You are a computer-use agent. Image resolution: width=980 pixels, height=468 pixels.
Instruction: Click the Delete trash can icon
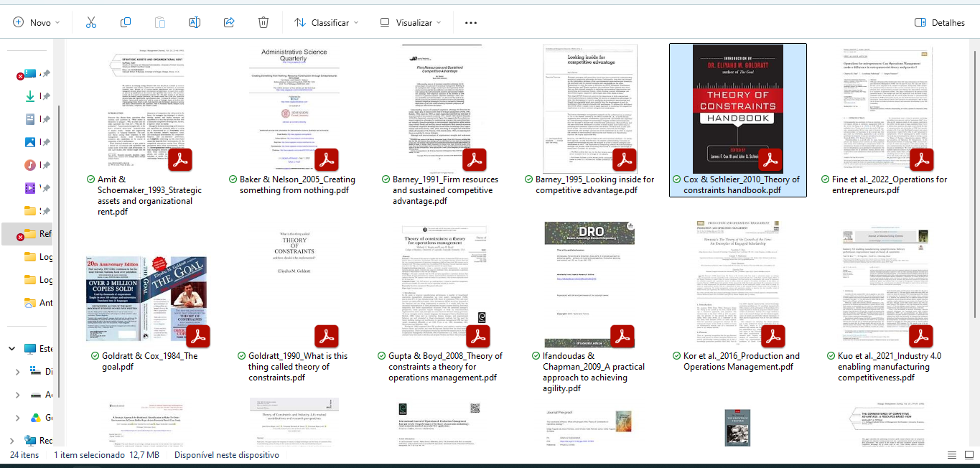click(x=263, y=22)
